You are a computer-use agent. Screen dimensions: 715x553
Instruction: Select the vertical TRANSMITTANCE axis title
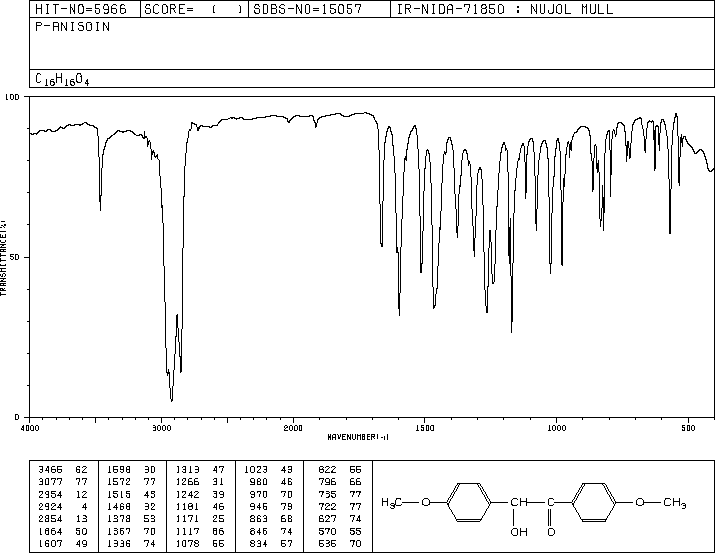click(3, 258)
